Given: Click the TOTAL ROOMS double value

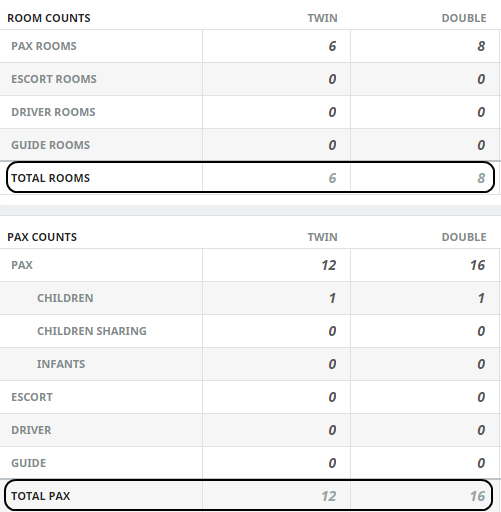Looking at the screenshot, I should pos(481,178).
